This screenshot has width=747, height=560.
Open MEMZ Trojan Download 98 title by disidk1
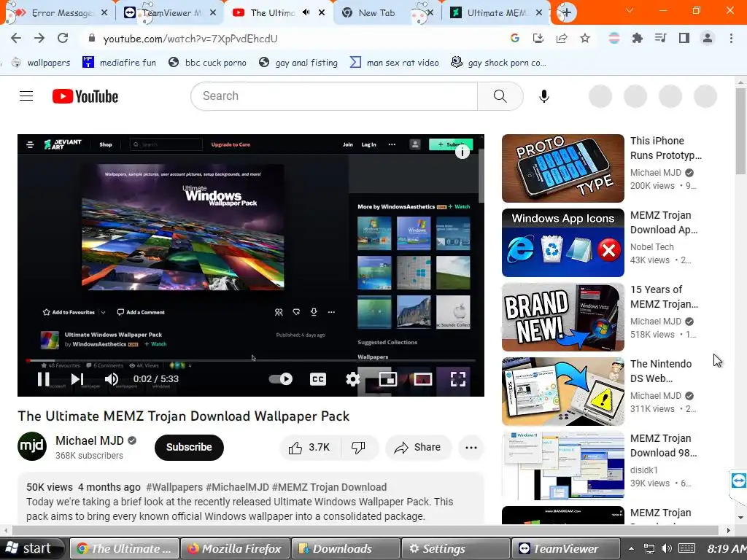click(663, 446)
